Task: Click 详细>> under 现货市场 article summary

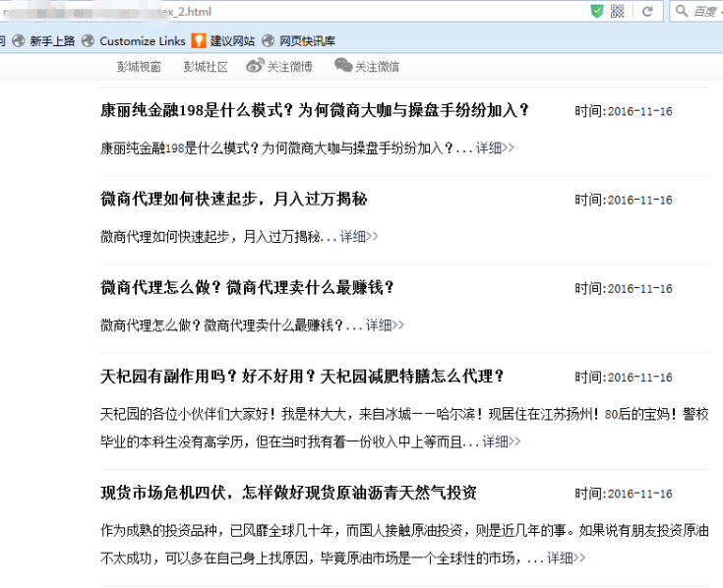Action: point(566,558)
